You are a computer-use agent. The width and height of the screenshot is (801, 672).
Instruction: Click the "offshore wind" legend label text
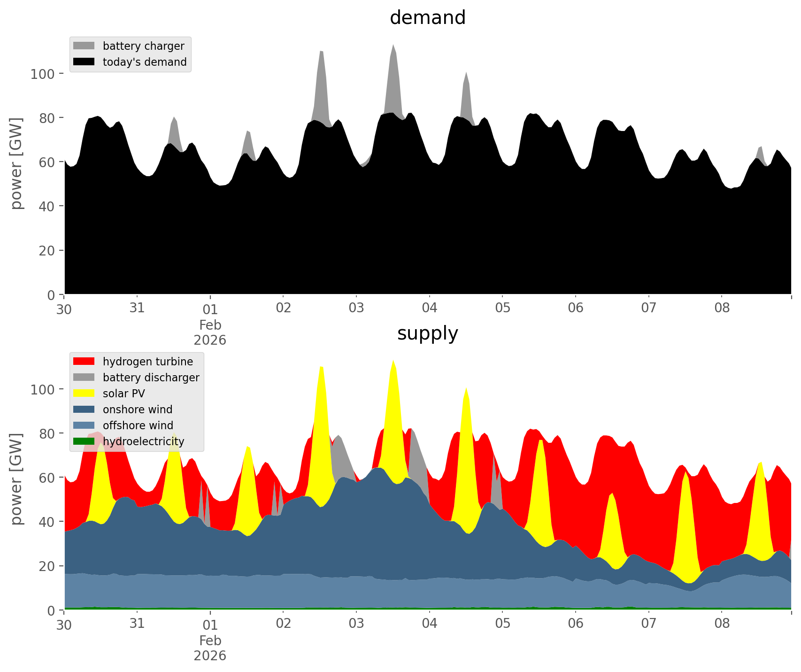click(x=138, y=425)
